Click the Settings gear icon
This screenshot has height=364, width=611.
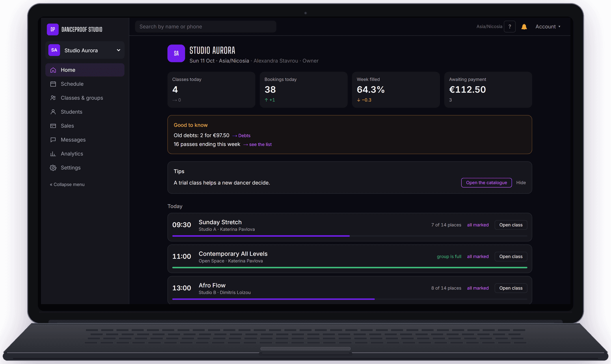coord(53,168)
